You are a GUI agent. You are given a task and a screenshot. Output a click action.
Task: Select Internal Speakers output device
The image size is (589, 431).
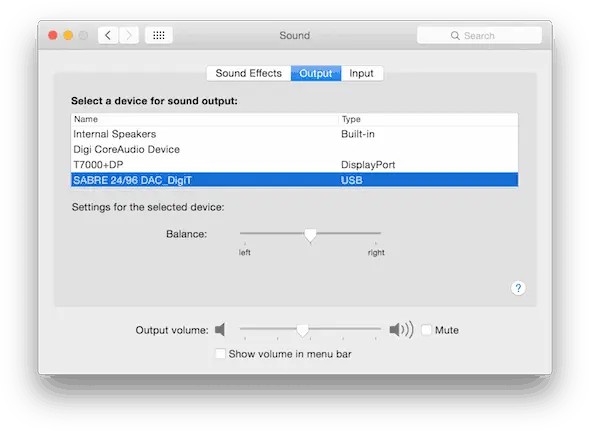(294, 134)
